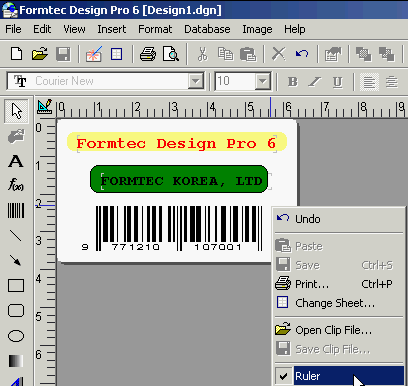
Task: Open the Insert menu
Action: 112,29
